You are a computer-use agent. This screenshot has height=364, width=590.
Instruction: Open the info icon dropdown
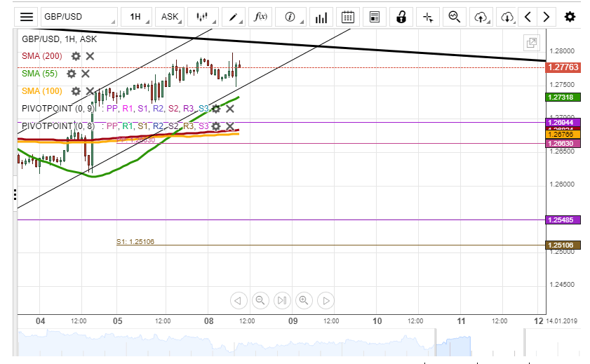[x=290, y=17]
